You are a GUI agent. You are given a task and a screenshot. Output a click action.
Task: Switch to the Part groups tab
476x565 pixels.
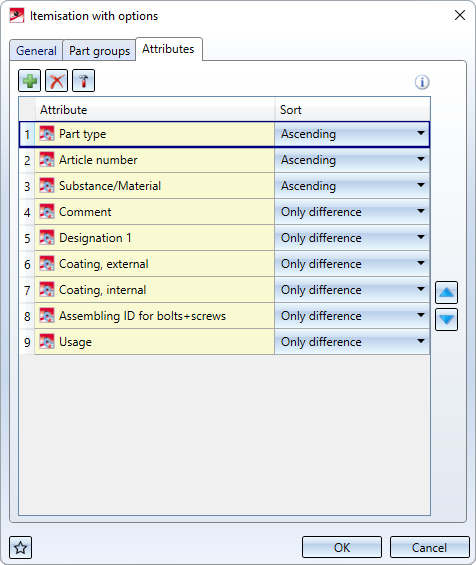tap(99, 50)
